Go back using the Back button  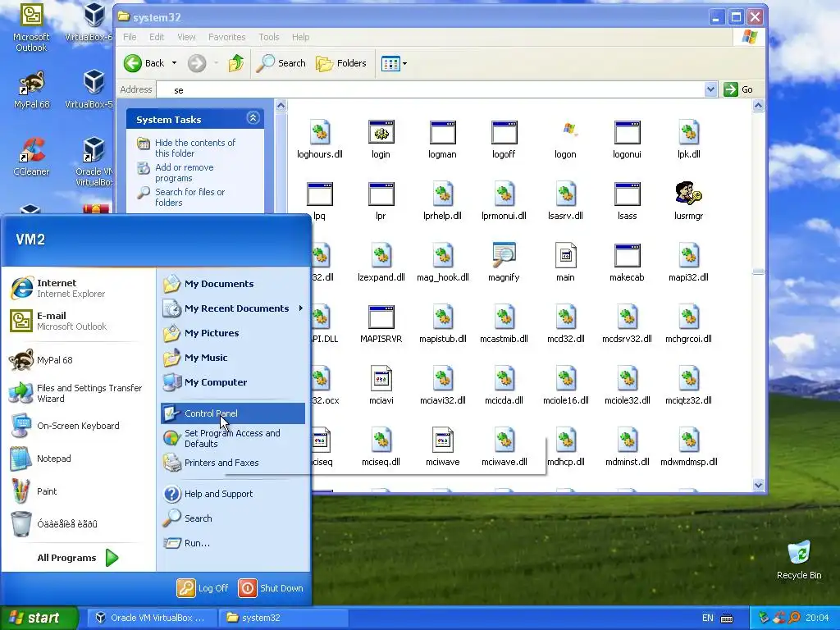coord(144,63)
